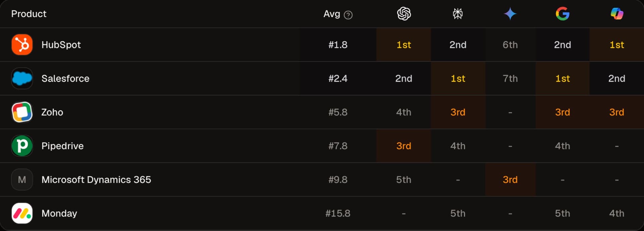The height and width of the screenshot is (231, 644).
Task: Click Monday's #15.8 average value
Action: click(x=338, y=213)
